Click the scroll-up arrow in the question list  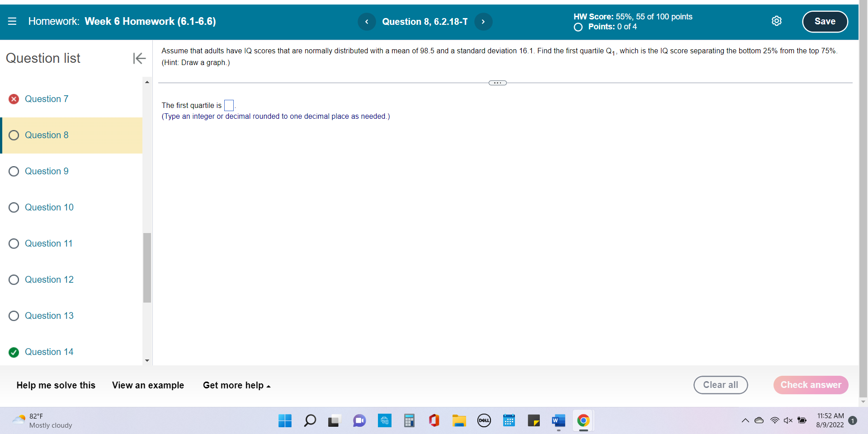coord(147,82)
